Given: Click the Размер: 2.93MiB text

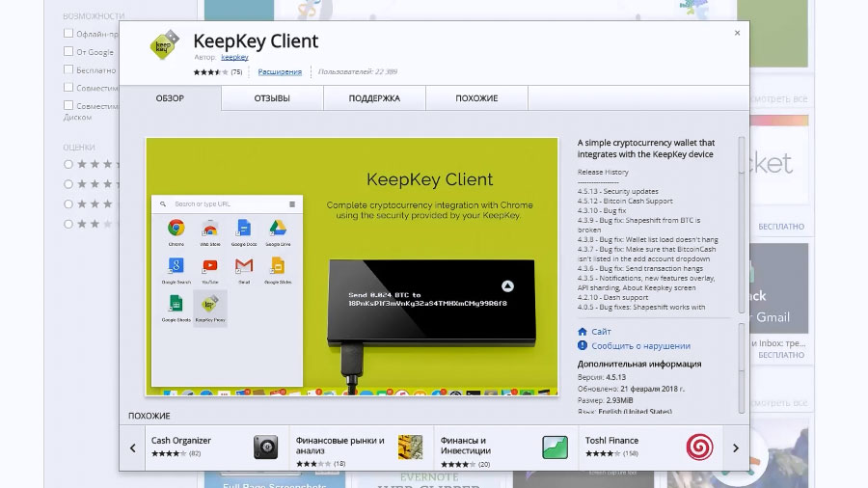Looking at the screenshot, I should point(605,400).
